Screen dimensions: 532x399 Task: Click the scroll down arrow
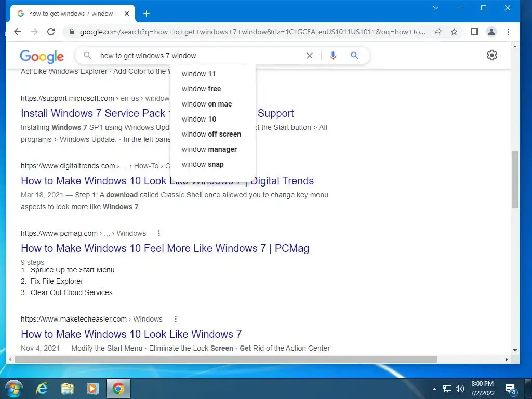[515, 350]
